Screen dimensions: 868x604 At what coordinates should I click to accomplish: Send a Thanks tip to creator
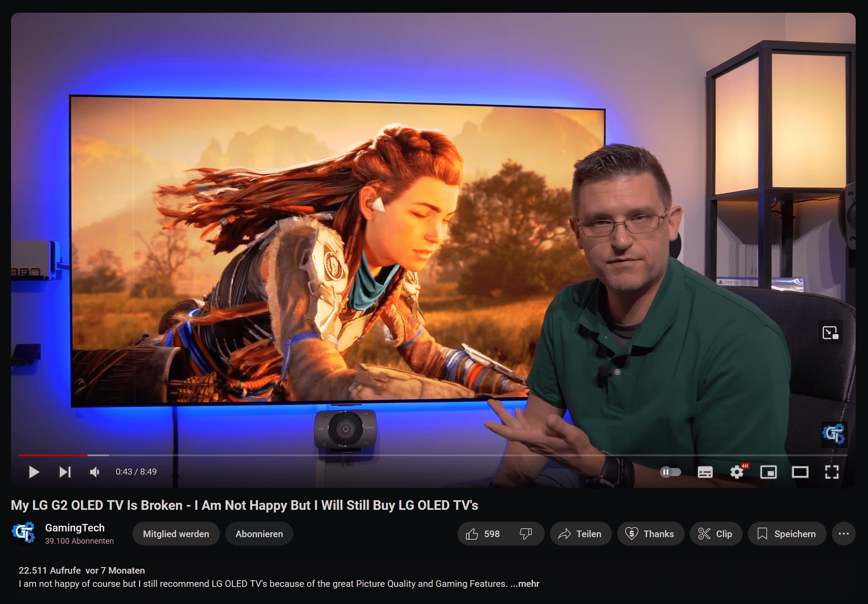coord(650,534)
